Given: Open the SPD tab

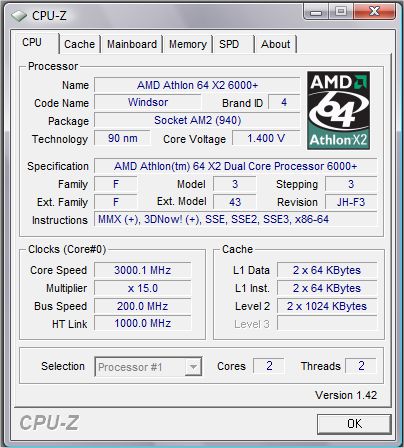Looking at the screenshot, I should tap(233, 44).
